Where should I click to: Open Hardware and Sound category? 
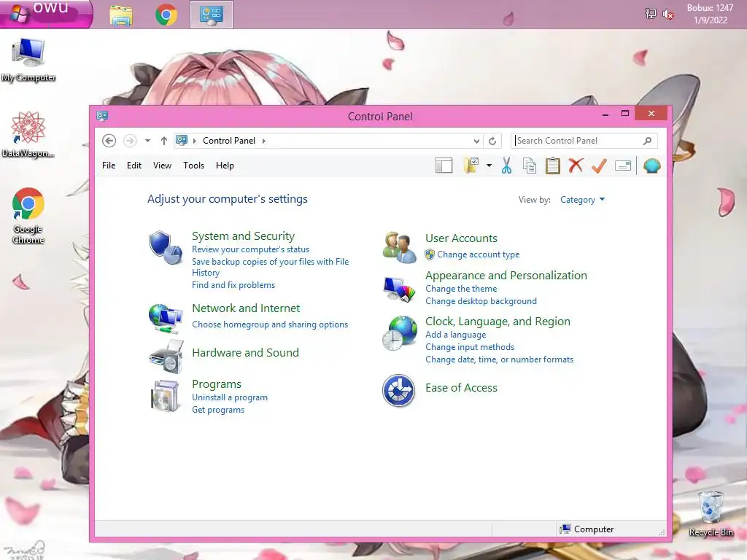[245, 352]
